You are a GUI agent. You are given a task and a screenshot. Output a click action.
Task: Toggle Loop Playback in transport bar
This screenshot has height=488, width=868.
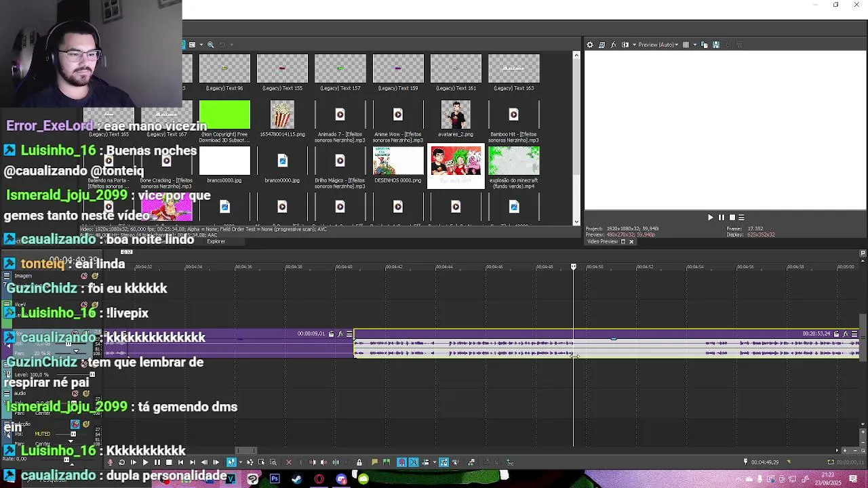point(121,462)
